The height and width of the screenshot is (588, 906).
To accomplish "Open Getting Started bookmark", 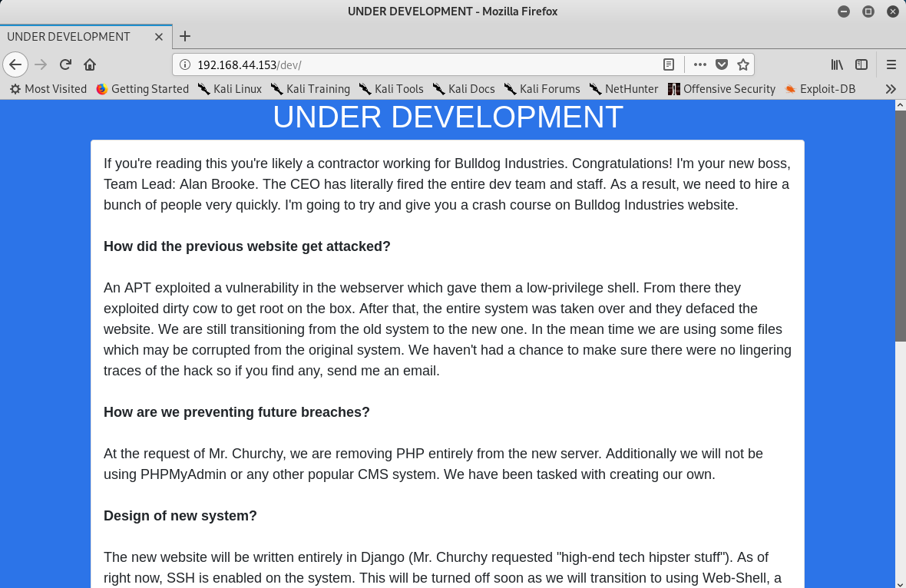I will pos(142,89).
